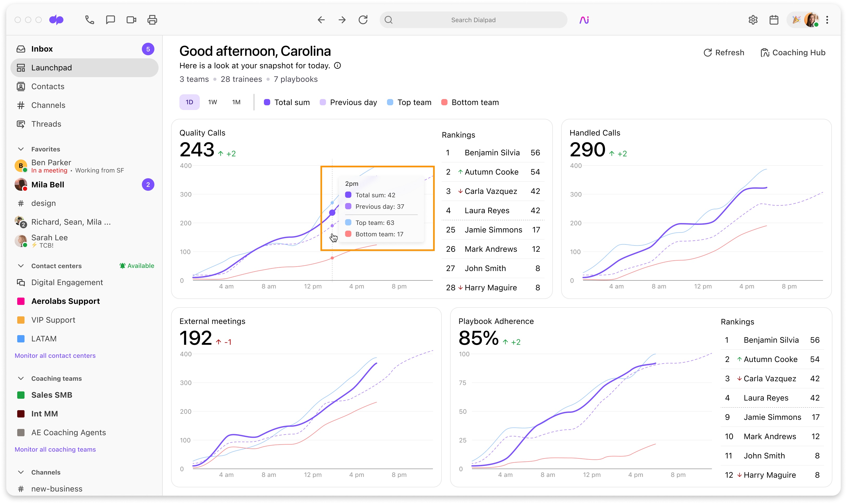847x504 pixels.
Task: Open the phone call icon
Action: point(89,20)
